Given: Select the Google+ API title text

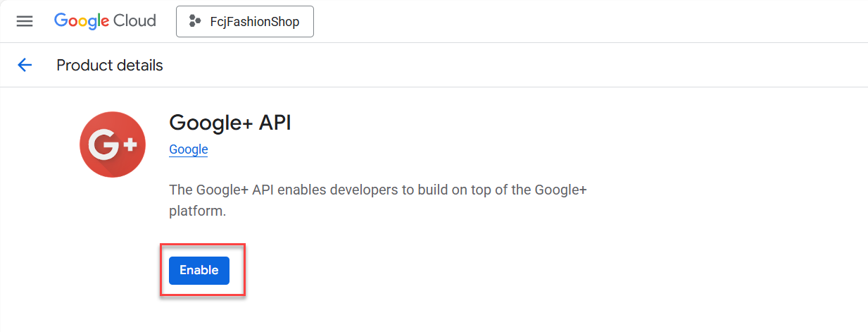Looking at the screenshot, I should pos(230,123).
